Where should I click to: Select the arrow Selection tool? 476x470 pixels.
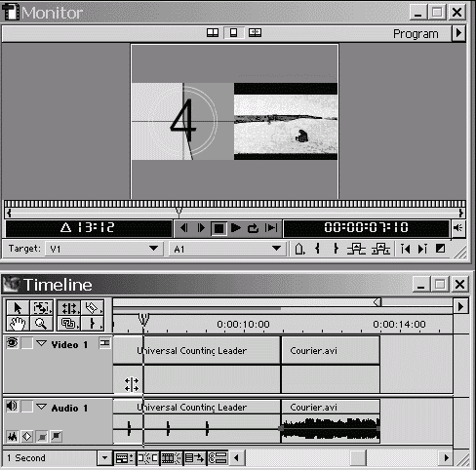[x=18, y=307]
